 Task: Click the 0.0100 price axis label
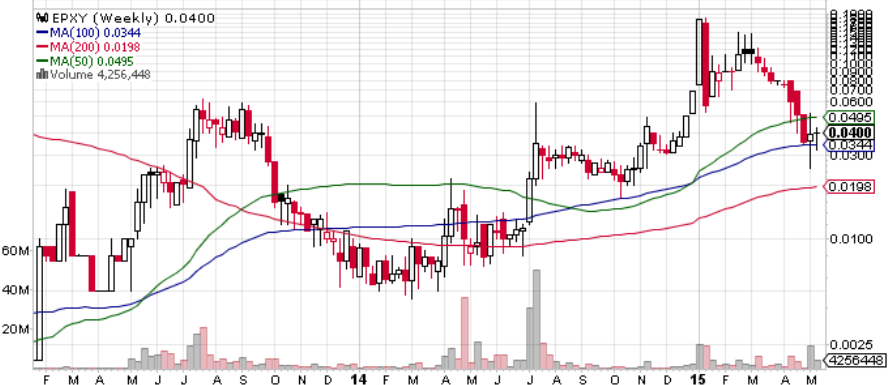(x=851, y=238)
